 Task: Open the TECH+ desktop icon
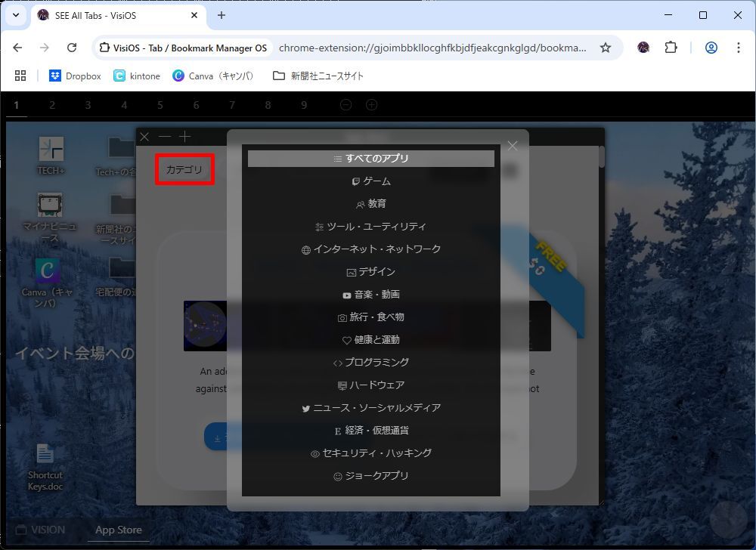[x=51, y=156]
